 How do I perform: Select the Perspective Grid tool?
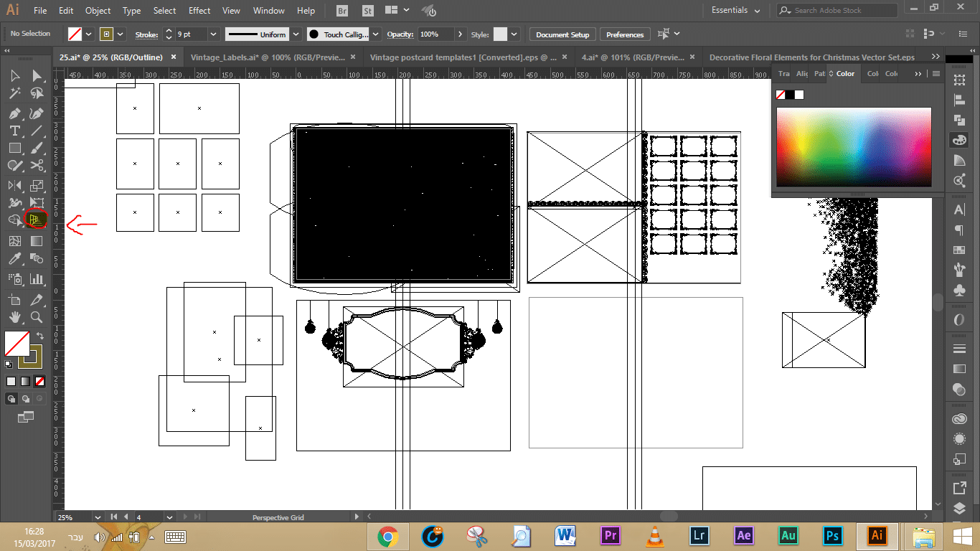(x=37, y=219)
